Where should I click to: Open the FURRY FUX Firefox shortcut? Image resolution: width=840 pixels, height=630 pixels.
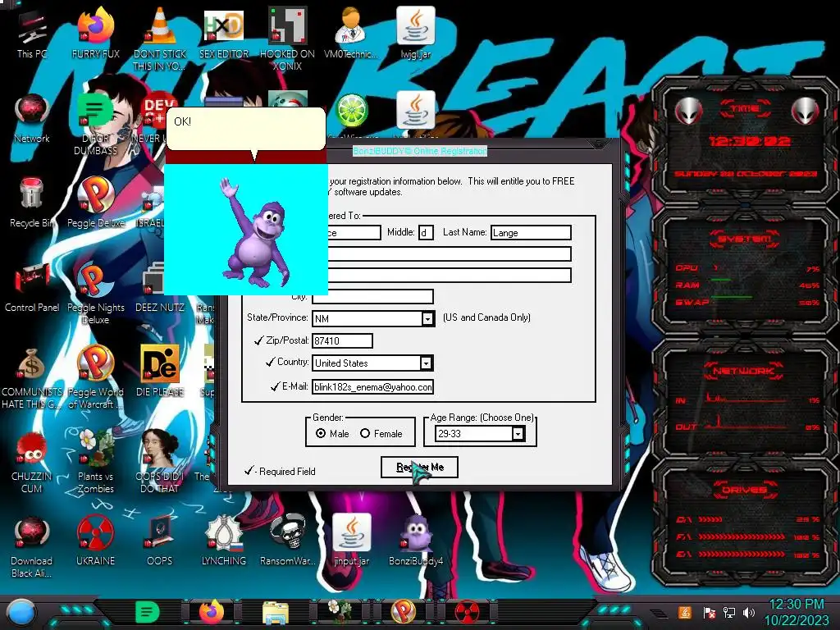coord(95,34)
